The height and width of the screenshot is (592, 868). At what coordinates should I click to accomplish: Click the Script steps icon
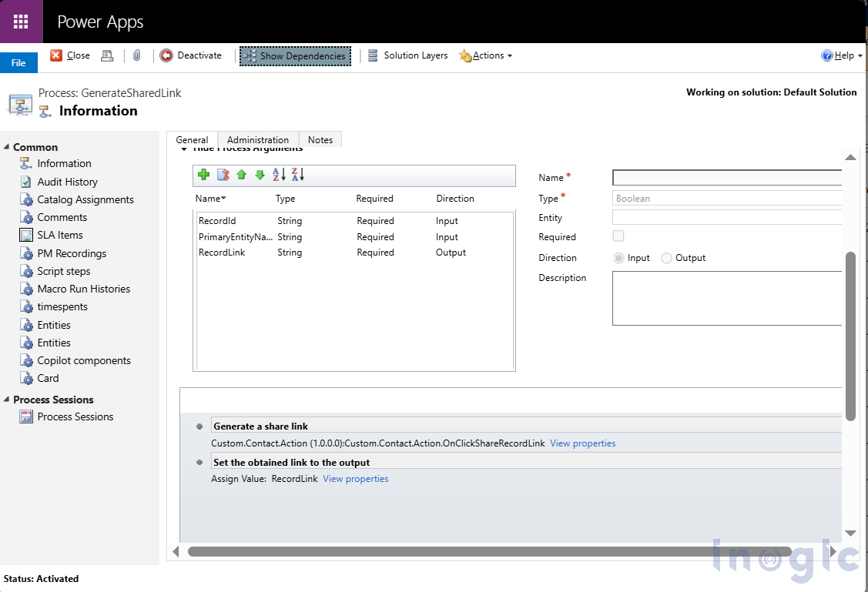26,271
